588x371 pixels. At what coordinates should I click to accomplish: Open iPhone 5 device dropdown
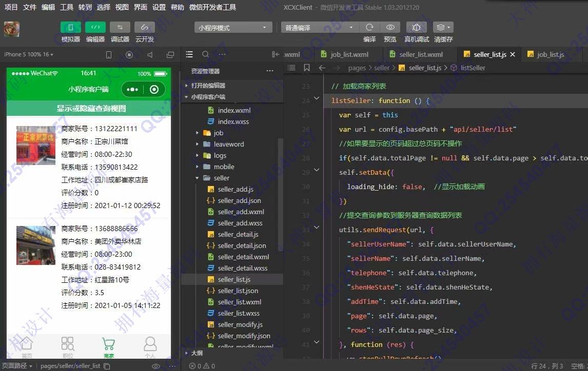pos(29,55)
